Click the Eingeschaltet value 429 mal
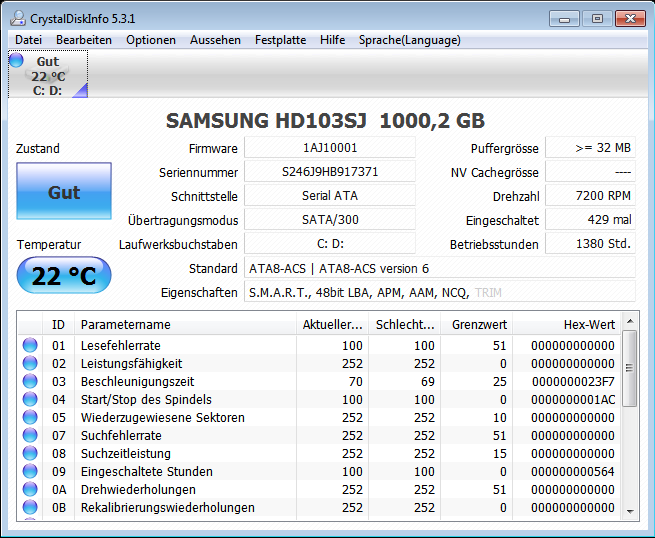Image resolution: width=655 pixels, height=538 pixels. coord(591,219)
